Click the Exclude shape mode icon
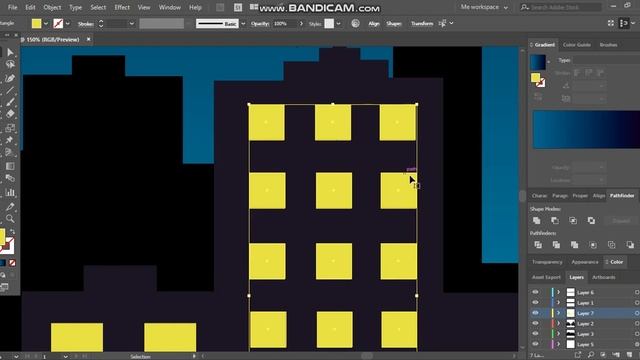 pyautogui.click(x=591, y=220)
